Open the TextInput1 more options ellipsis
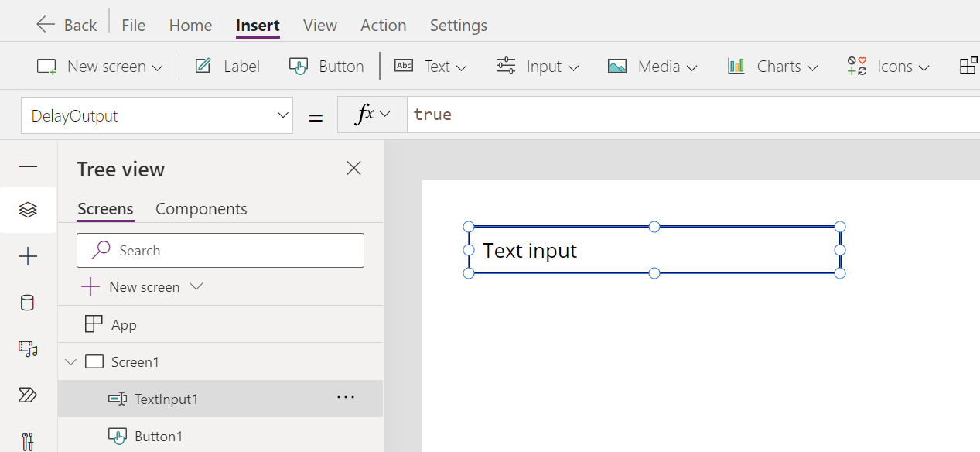The width and height of the screenshot is (980, 452). tap(345, 398)
